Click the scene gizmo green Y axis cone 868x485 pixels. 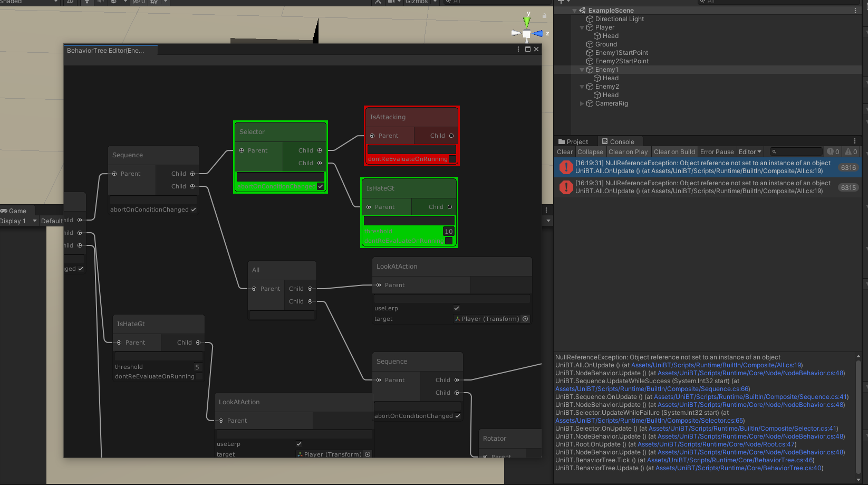(526, 22)
